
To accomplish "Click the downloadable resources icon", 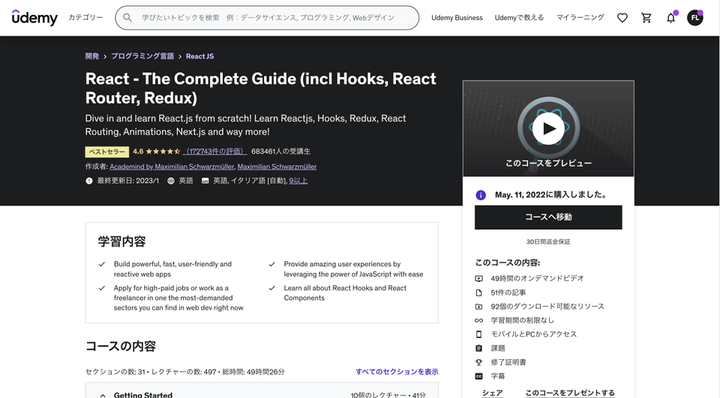I will (x=479, y=307).
